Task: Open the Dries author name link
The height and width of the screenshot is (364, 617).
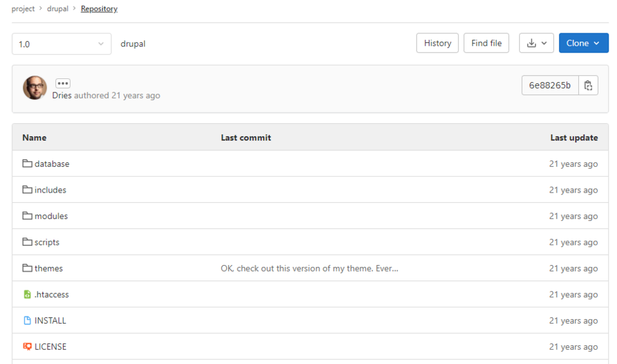Action: (62, 96)
